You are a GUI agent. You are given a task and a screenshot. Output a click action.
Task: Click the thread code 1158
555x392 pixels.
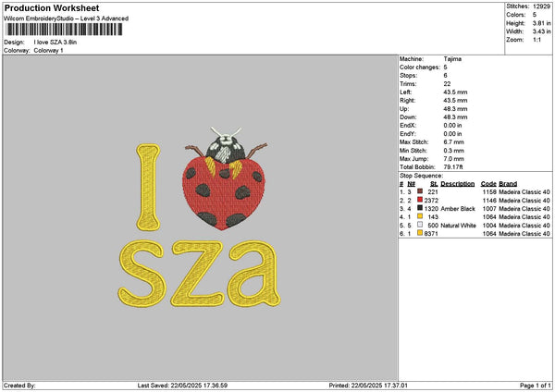[x=489, y=191]
